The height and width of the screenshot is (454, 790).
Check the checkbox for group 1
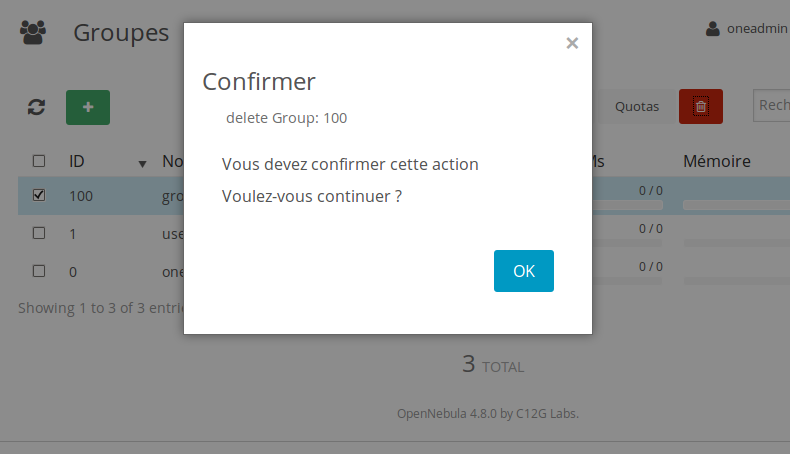tap(39, 233)
